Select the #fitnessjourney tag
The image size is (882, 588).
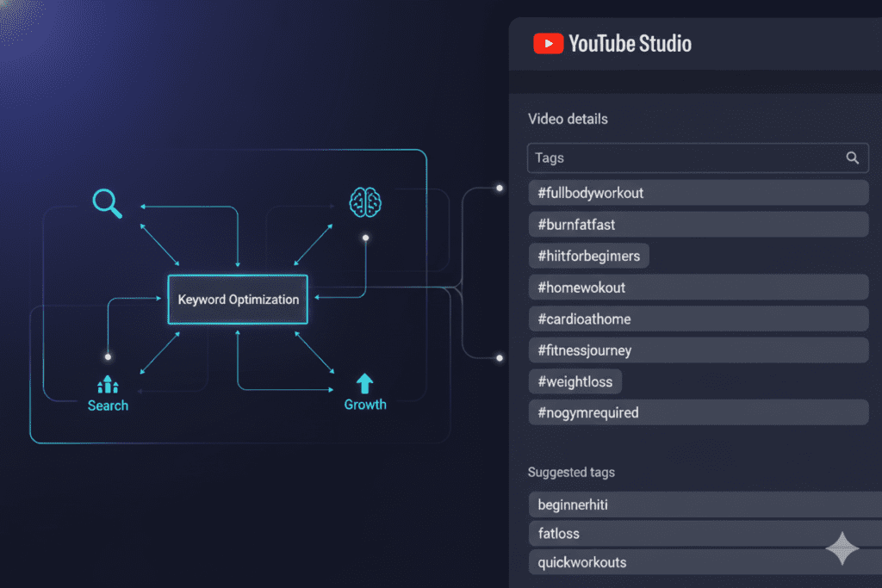[x=698, y=350]
